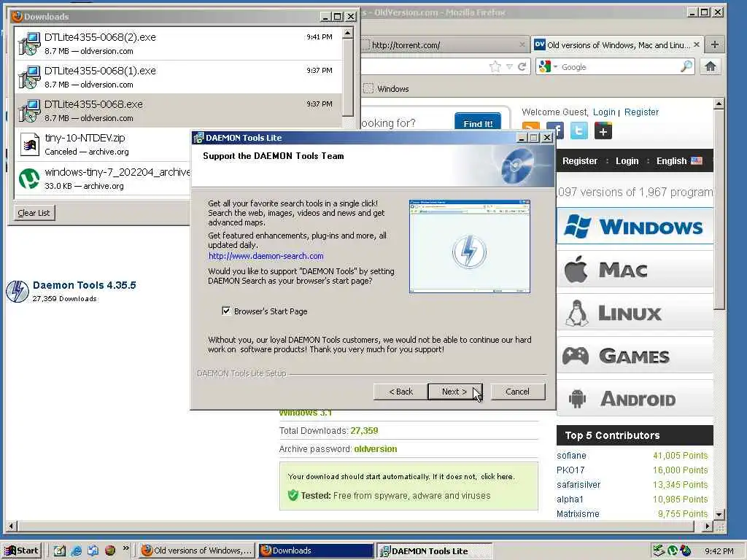The width and height of the screenshot is (747, 560).
Task: Expand quick launch overflow chevron
Action: tap(125, 548)
